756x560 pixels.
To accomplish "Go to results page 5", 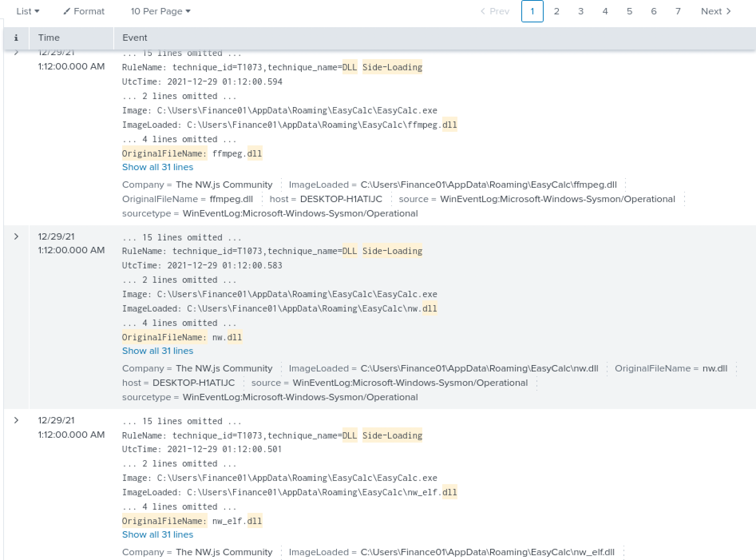I will (629, 11).
